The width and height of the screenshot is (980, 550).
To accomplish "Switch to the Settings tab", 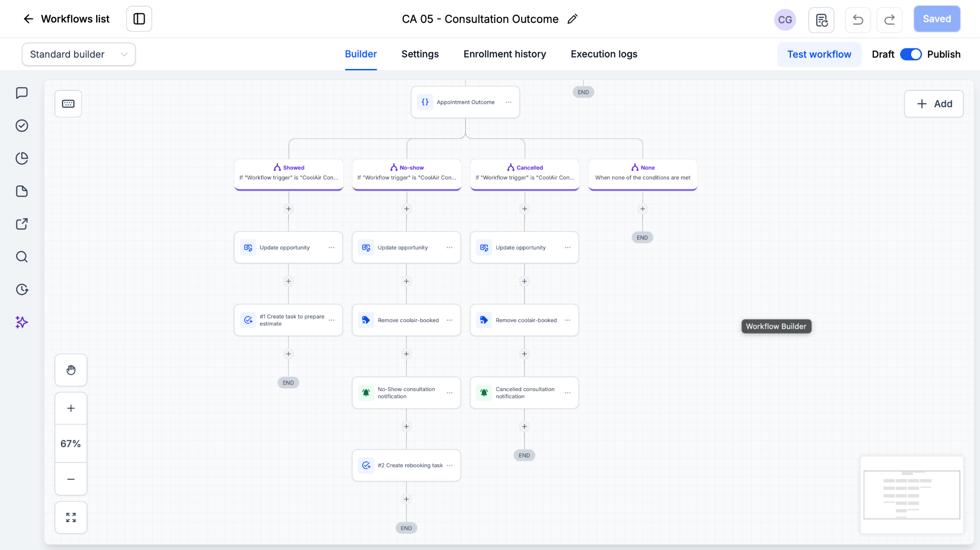I will point(420,54).
